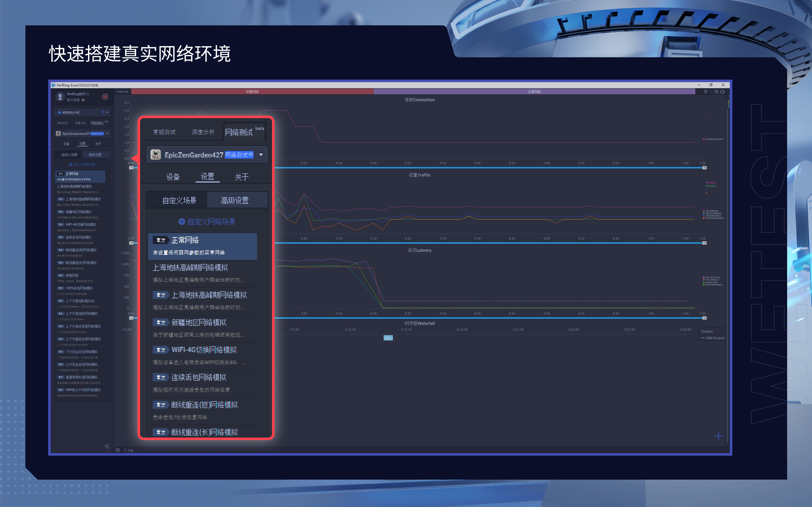Open the folder icon in top toolbar
This screenshot has height=507, width=812.
(x=716, y=92)
